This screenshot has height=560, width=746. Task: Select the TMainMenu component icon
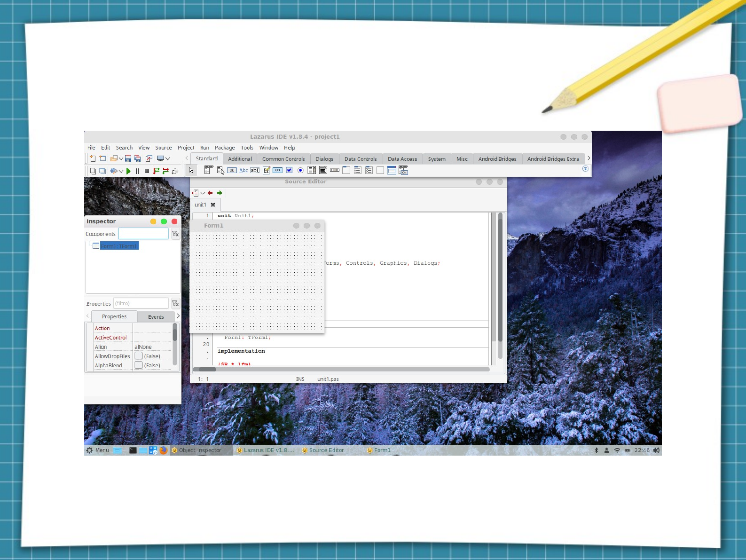tap(209, 170)
